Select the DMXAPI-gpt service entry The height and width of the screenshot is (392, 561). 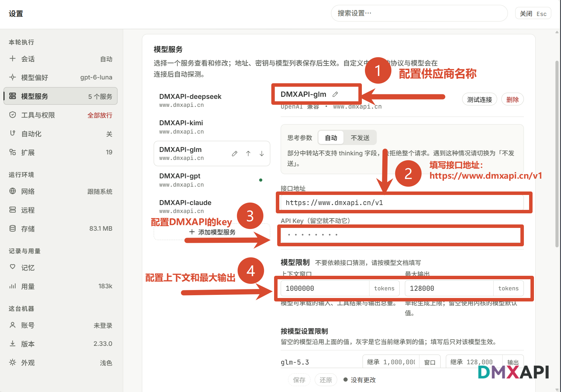pyautogui.click(x=212, y=180)
